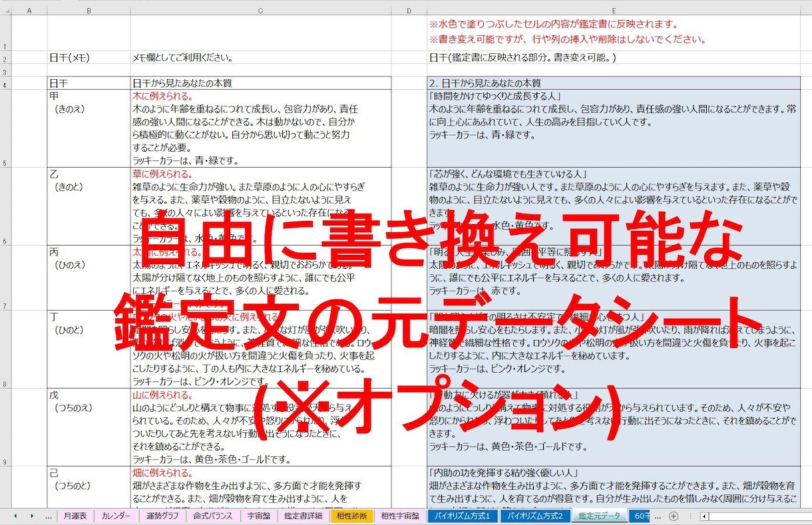Select the 命式バランス sheet tab
The height and width of the screenshot is (525, 812).
click(x=212, y=516)
